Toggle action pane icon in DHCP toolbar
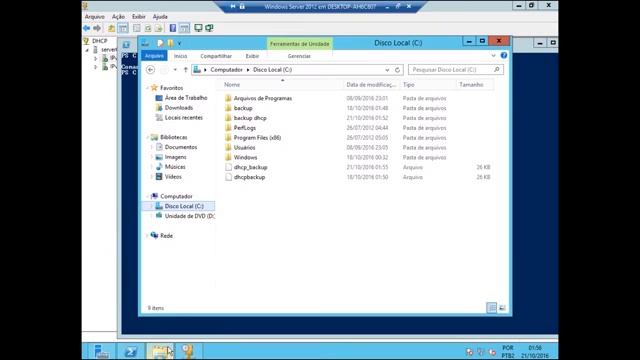 184,28
